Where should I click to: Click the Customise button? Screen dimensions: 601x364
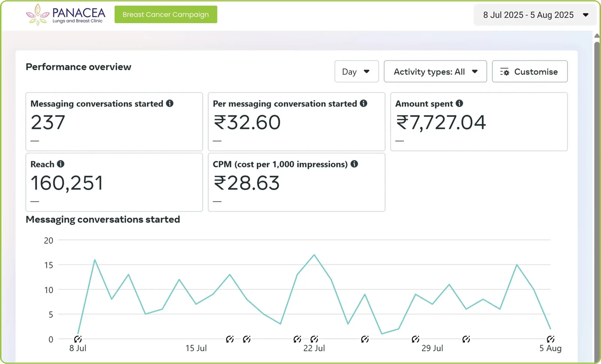530,71
